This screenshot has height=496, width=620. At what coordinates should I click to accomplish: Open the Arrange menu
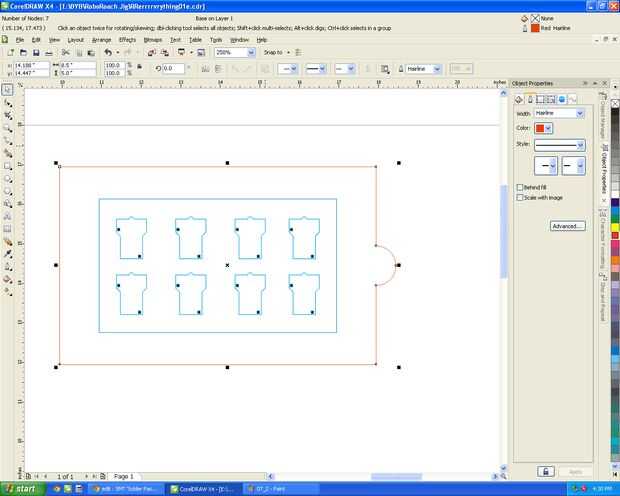click(102, 40)
